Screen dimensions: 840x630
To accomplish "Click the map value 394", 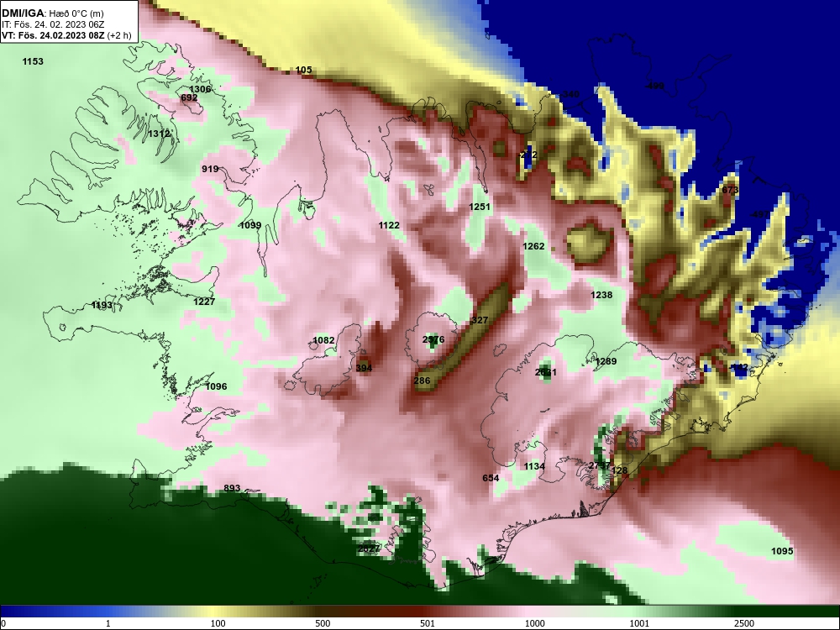I will coord(364,368).
